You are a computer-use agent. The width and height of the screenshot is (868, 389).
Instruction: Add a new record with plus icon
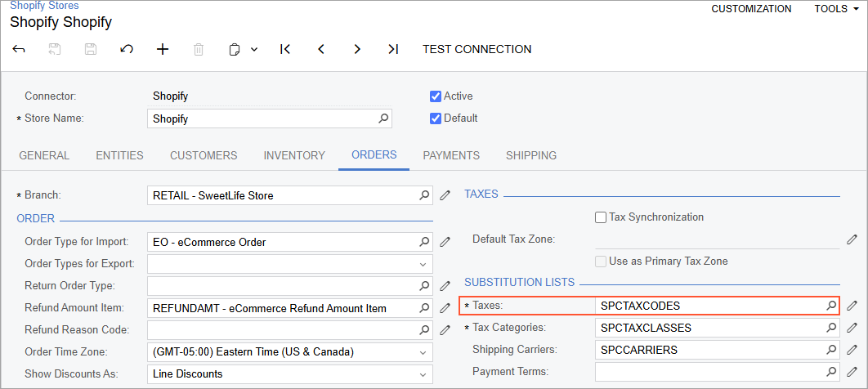pyautogui.click(x=162, y=49)
